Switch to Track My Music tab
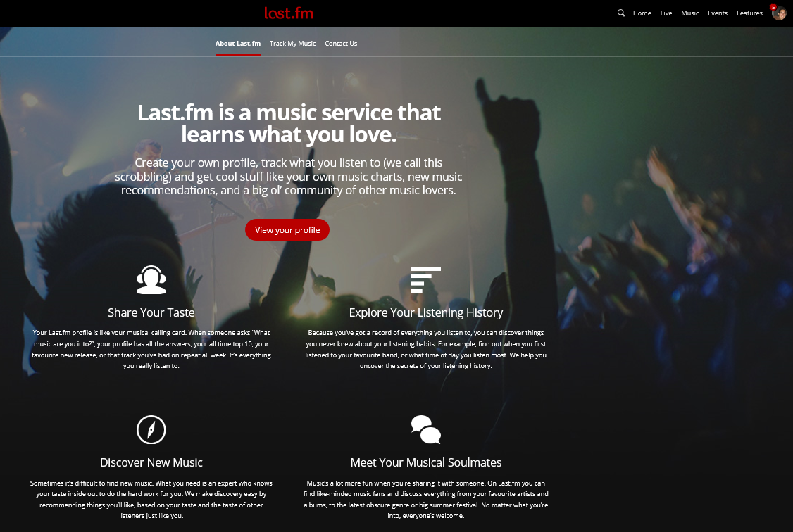Image resolution: width=793 pixels, height=532 pixels. pos(292,44)
